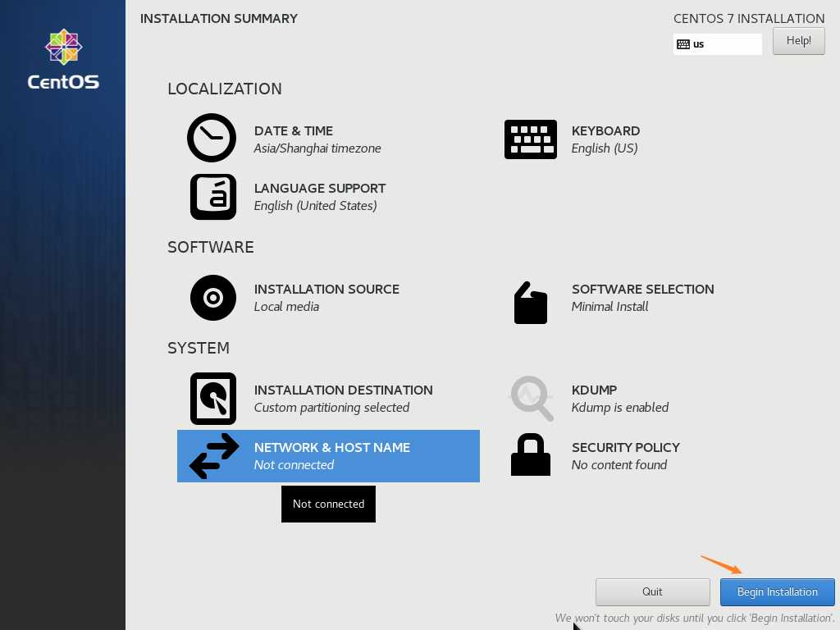Click 'English (United States)' language value
Image resolution: width=840 pixels, height=630 pixels.
pyautogui.click(x=315, y=206)
